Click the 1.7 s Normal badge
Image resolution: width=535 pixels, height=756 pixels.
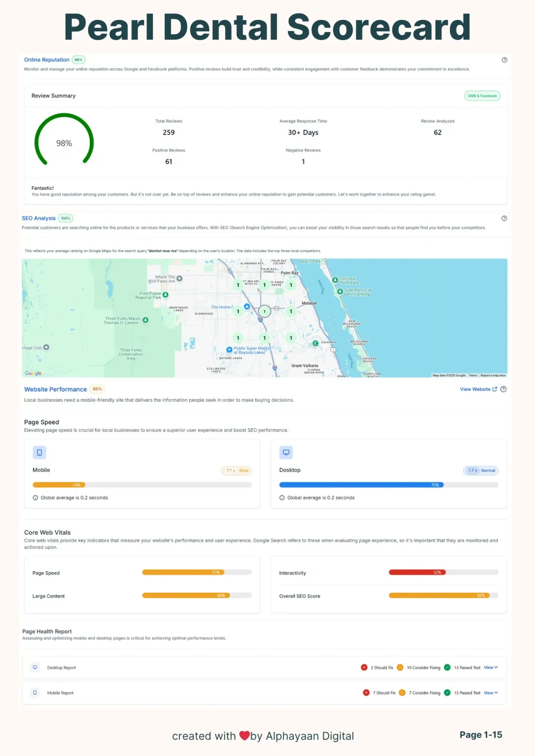(x=481, y=470)
